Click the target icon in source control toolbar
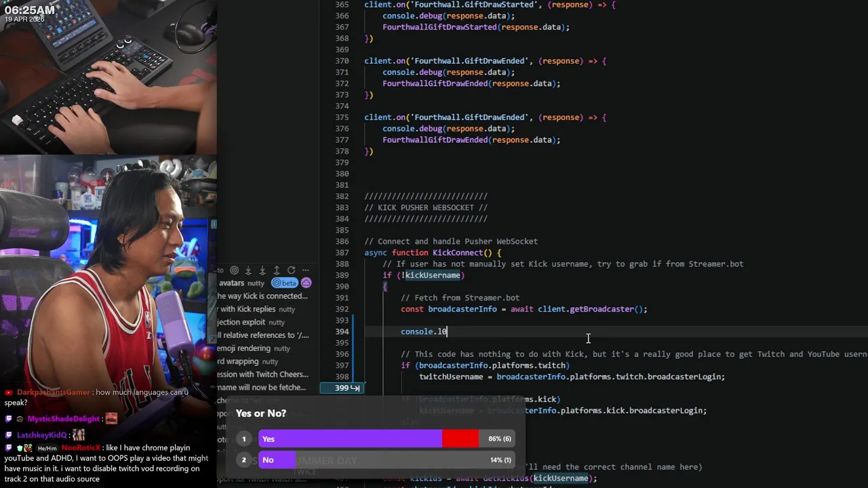 (235, 270)
